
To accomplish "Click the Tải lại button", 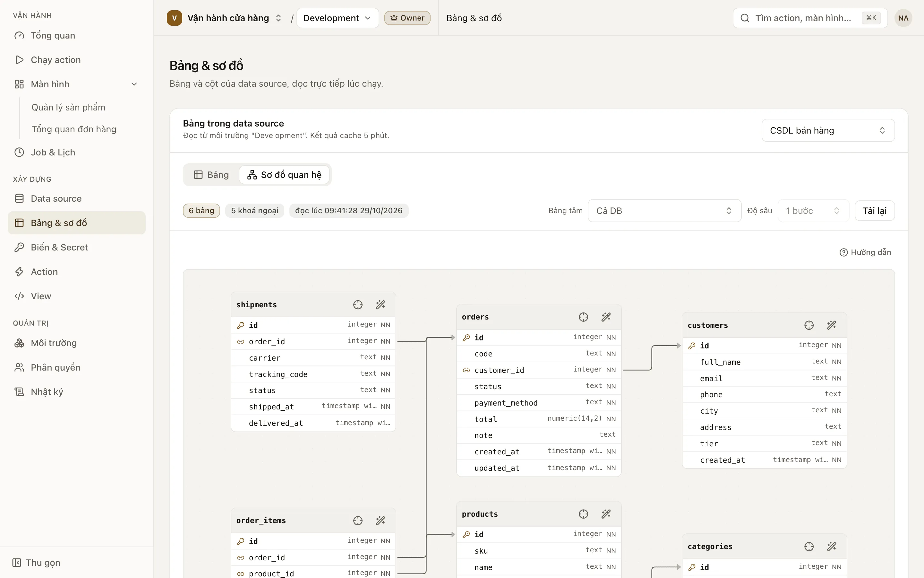I will point(874,211).
